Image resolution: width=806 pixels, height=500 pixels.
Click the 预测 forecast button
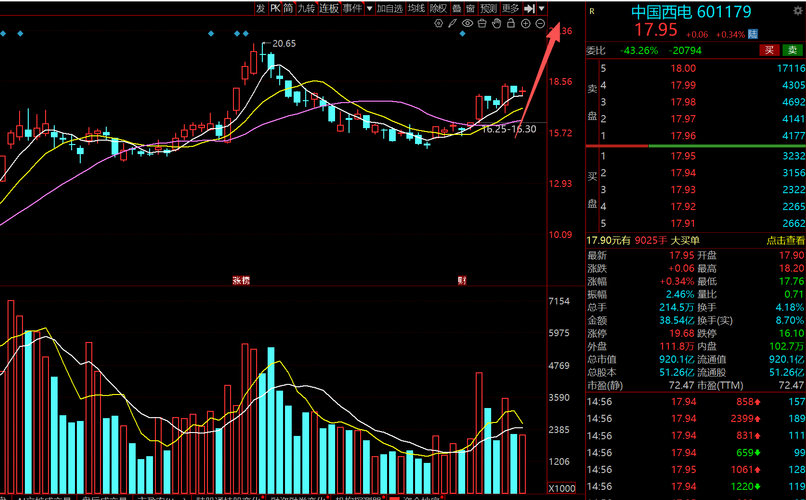click(x=488, y=8)
